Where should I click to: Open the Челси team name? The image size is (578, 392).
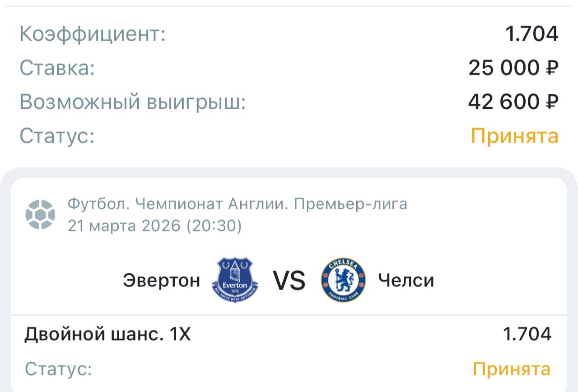[x=406, y=281]
